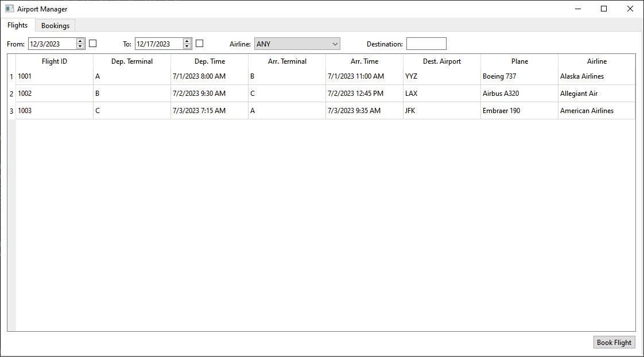Click the Embraer 190 plane cell
Screen dimensions: 644x357
tap(519, 111)
